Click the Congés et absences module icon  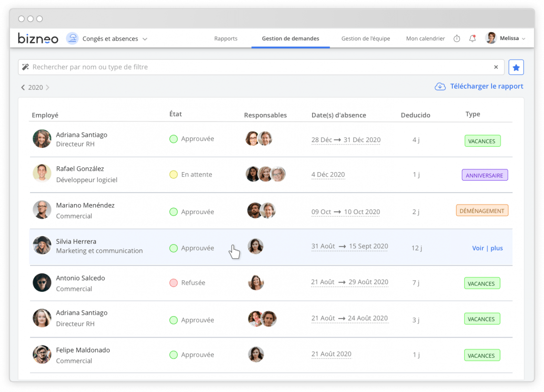click(72, 39)
